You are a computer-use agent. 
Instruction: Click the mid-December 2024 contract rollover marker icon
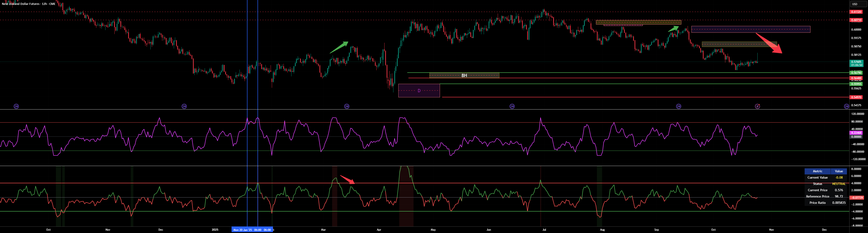tap(184, 106)
